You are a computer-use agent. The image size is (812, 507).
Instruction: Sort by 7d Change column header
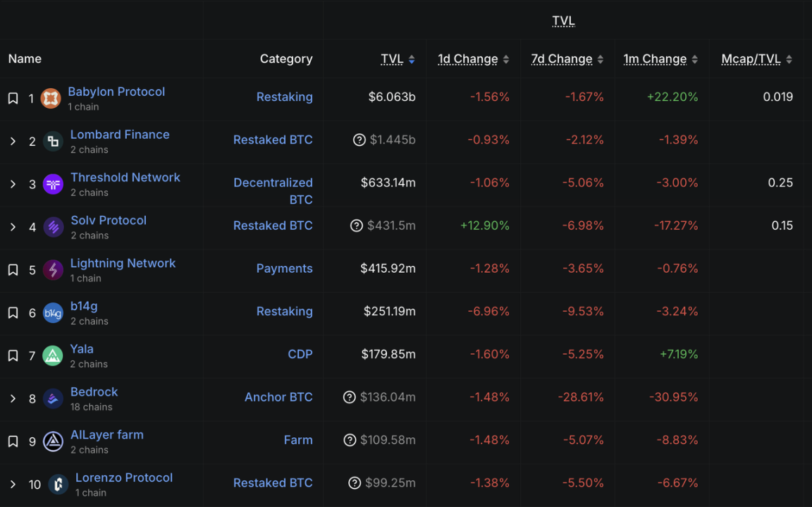562,59
